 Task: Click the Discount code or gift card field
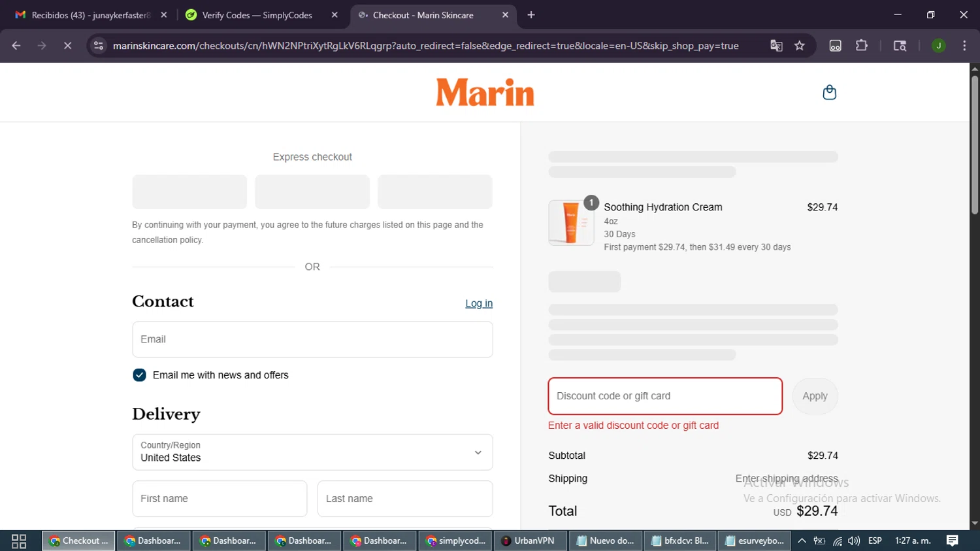tap(665, 396)
